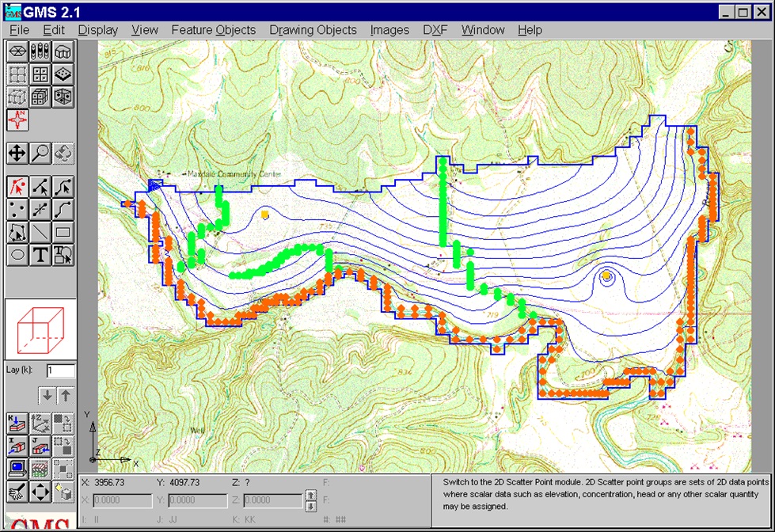Decrement layer with down arrow button
Viewport: 775px width, 532px height.
(47, 396)
